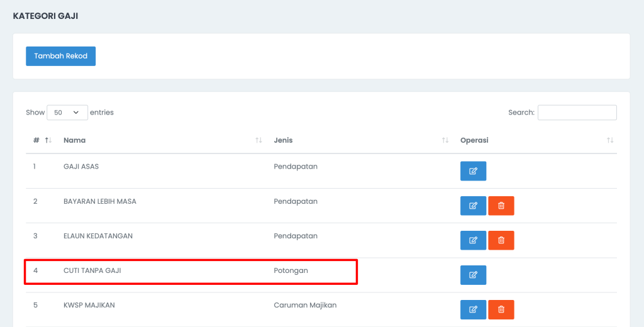Sort table by # column
644x327 pixels.
pyautogui.click(x=42, y=140)
